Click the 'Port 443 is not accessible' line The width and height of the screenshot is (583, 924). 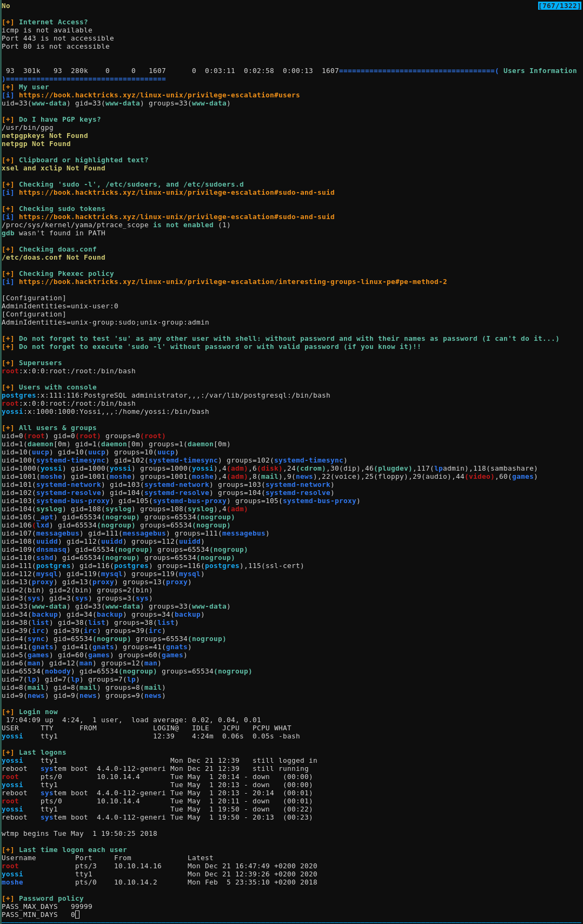tap(58, 38)
